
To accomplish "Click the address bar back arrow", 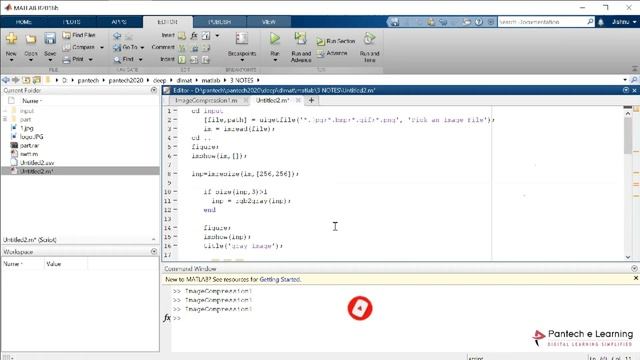I will tap(6, 80).
